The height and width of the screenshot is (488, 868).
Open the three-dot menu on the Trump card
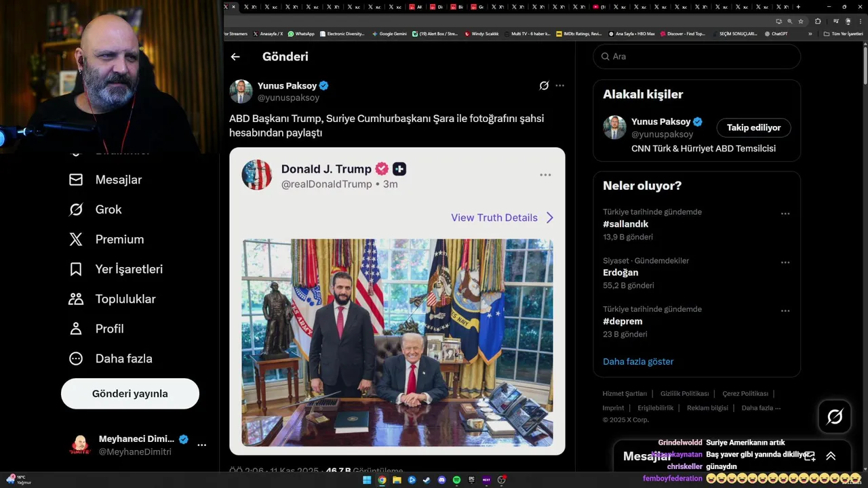pos(545,175)
